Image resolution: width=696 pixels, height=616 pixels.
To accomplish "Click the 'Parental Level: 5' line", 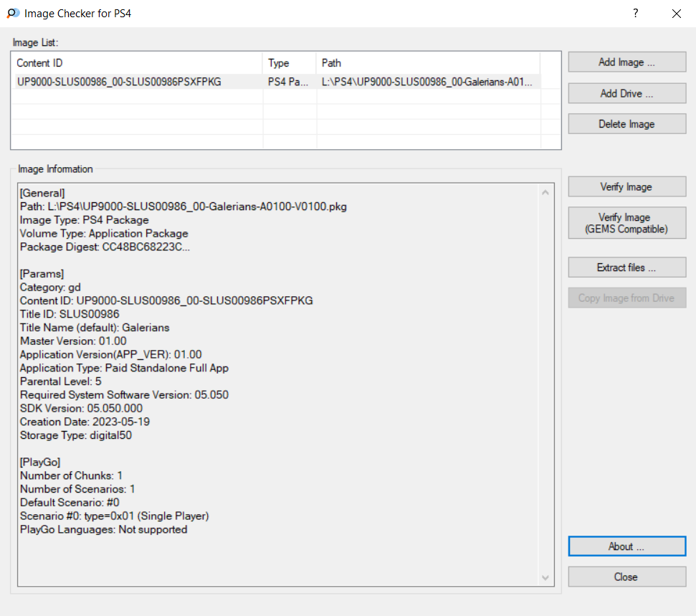I will tap(61, 382).
